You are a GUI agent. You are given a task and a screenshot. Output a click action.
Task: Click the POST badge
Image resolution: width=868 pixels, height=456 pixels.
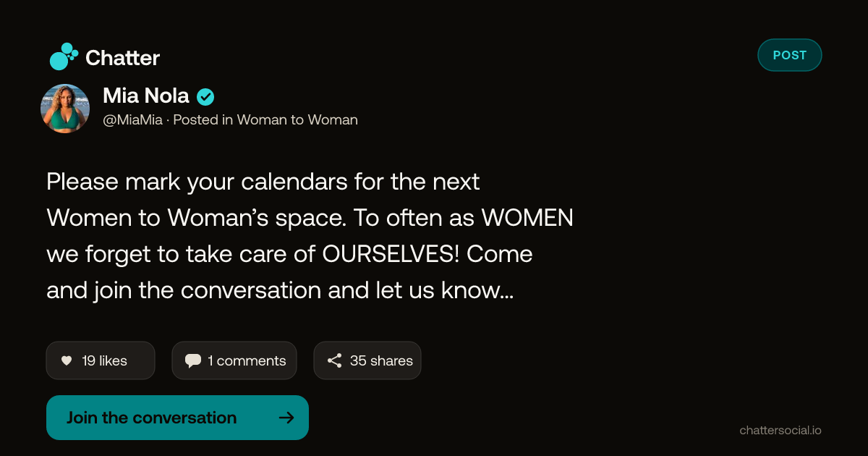pos(790,55)
